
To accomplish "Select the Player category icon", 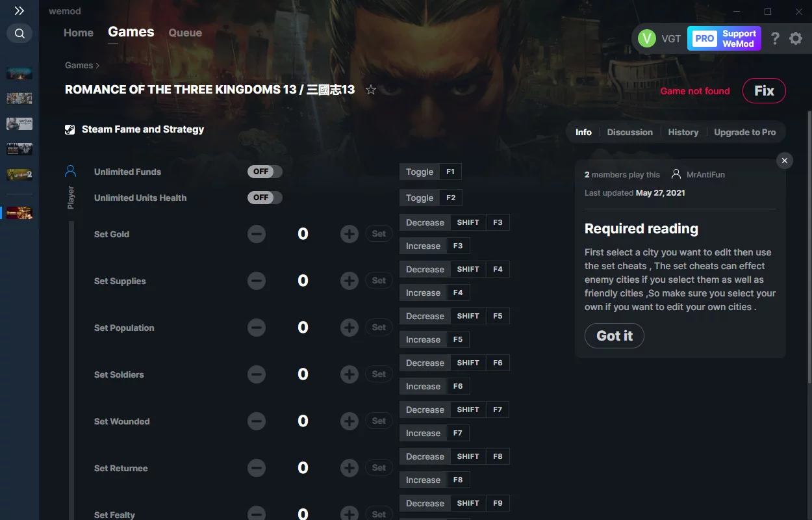I will [71, 172].
